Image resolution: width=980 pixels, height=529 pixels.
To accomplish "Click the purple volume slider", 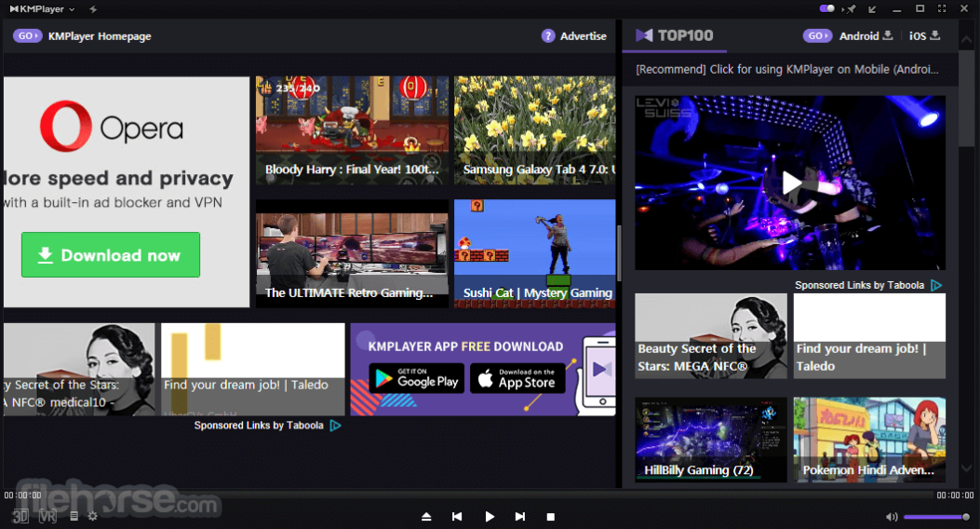I will tap(936, 517).
